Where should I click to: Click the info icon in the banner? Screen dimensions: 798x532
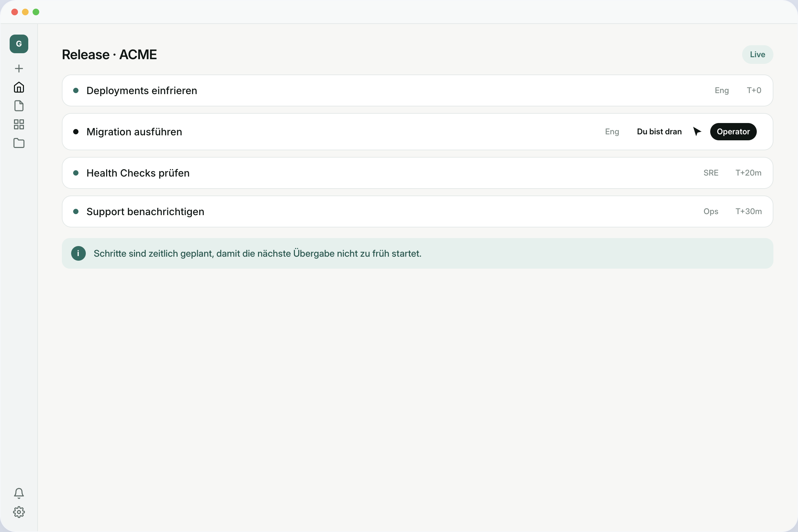click(x=78, y=253)
